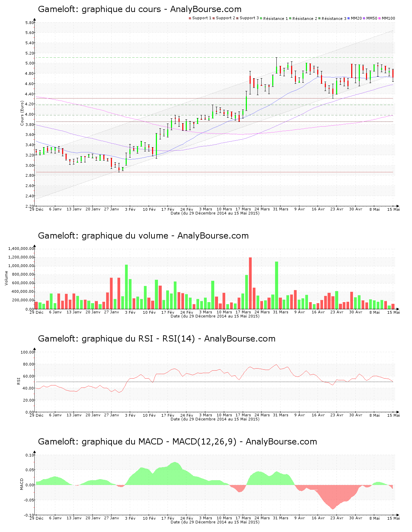This screenshot has height=532, width=412.
Task: Click the 'Gameloft: graphique du cours' title
Action: click(99, 9)
